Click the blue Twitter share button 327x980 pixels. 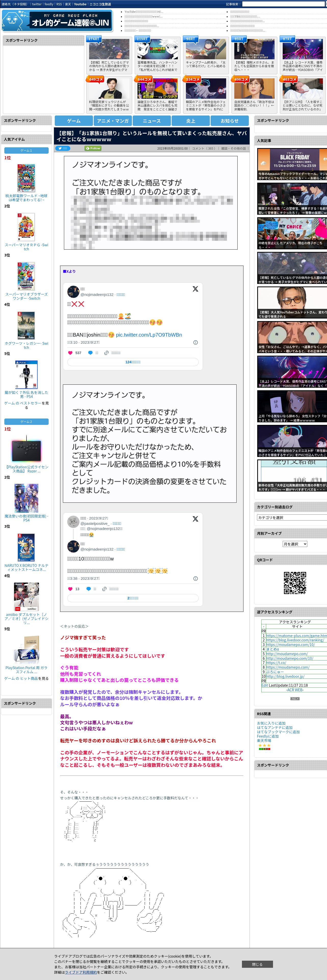[x=63, y=148]
